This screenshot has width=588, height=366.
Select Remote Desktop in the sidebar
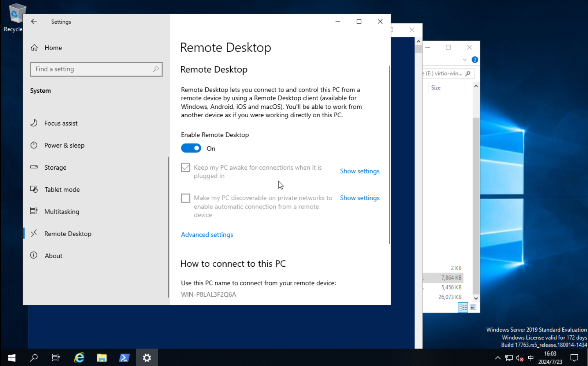[68, 233]
